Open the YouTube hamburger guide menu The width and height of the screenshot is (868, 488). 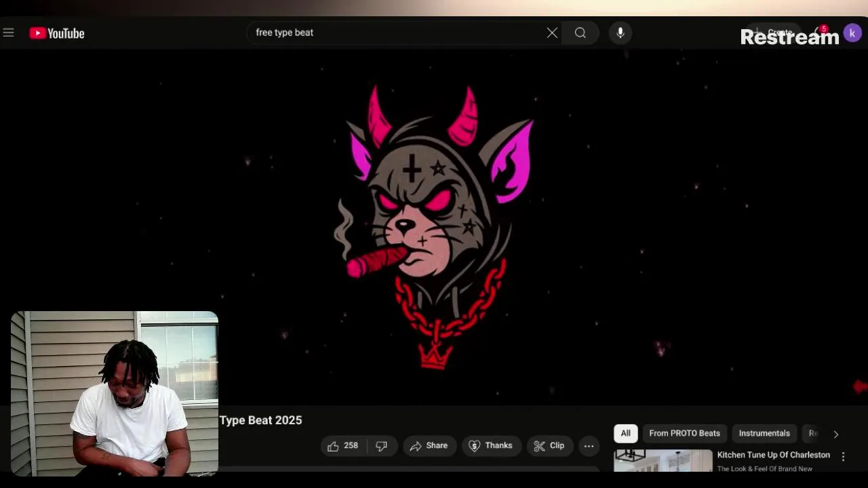[x=8, y=33]
